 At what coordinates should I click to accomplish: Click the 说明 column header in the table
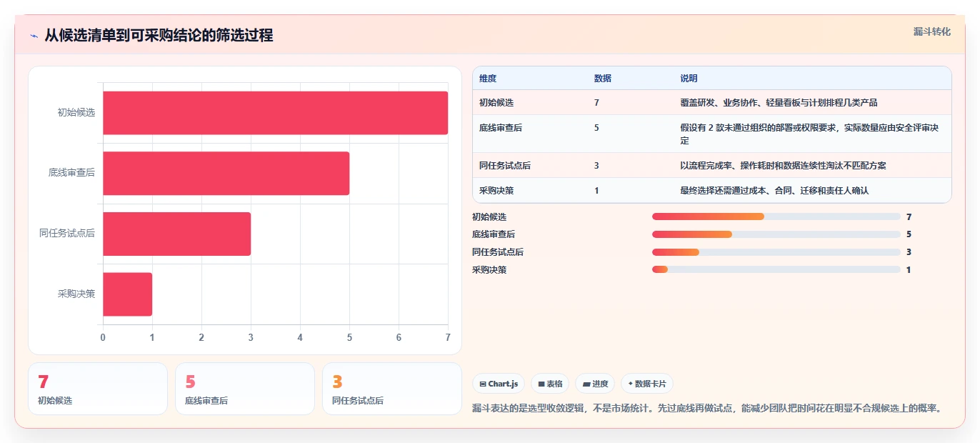tap(689, 79)
